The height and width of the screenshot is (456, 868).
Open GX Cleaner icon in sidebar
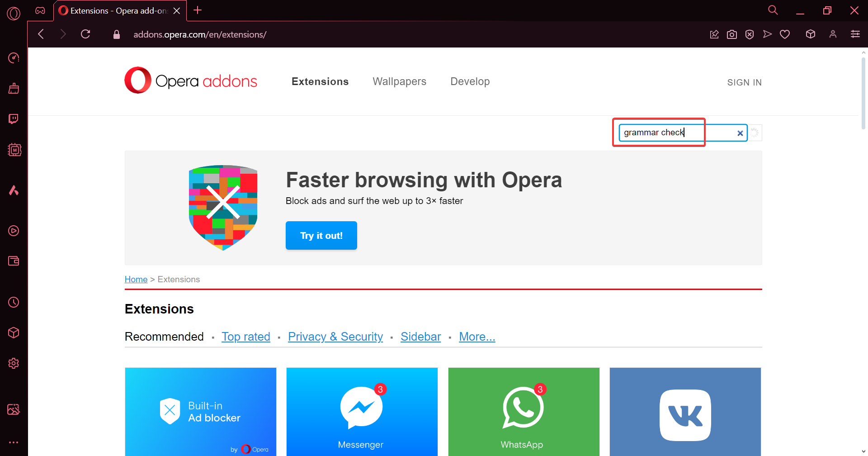[14, 88]
